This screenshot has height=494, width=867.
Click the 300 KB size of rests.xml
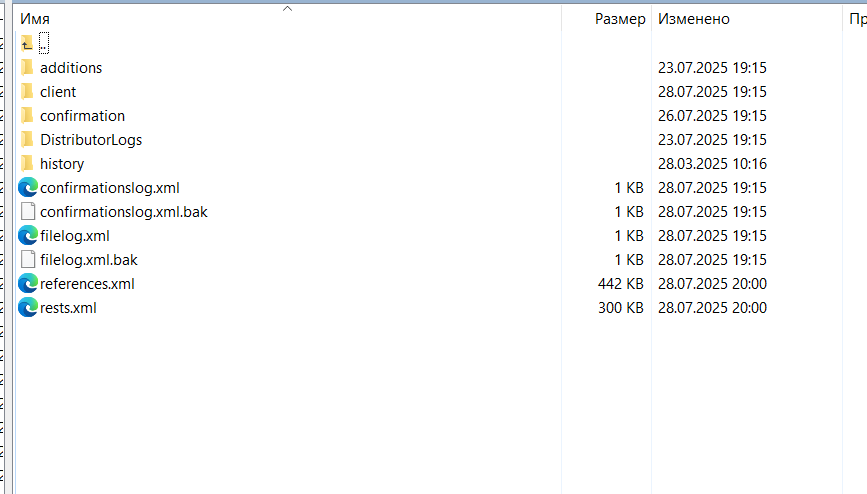pos(620,308)
